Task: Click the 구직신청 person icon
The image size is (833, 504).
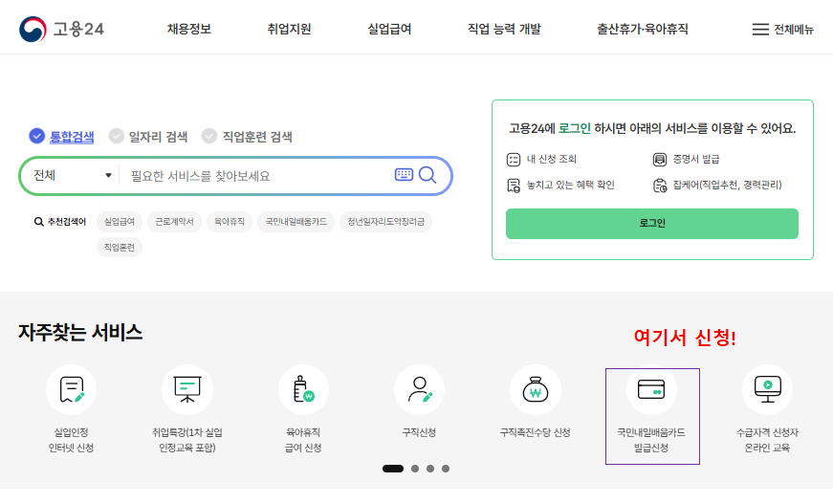Action: [419, 389]
